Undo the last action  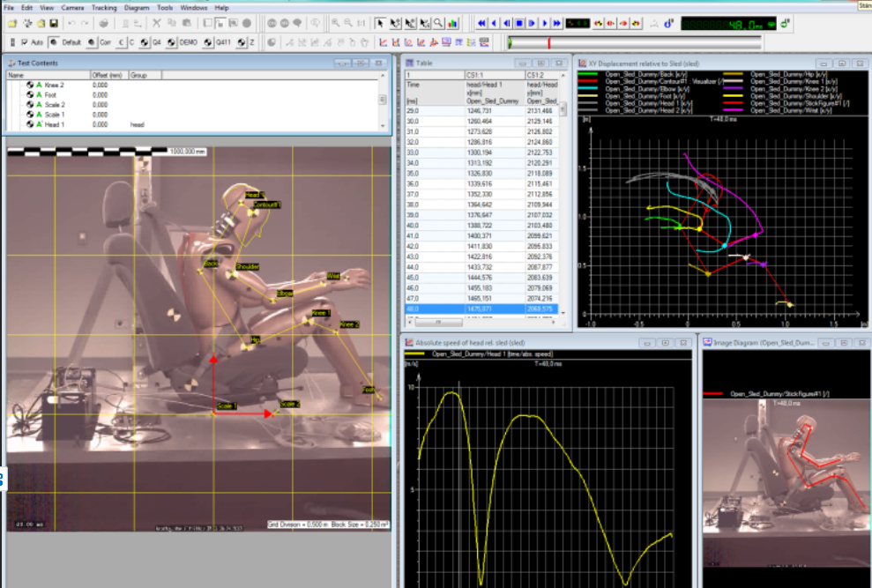[x=71, y=24]
